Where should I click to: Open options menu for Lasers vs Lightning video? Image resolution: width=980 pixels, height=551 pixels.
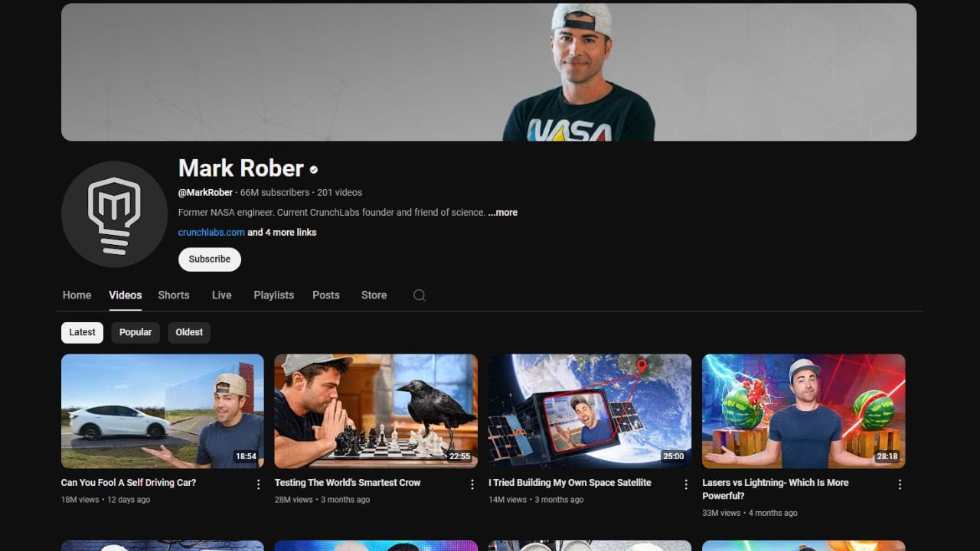(900, 484)
